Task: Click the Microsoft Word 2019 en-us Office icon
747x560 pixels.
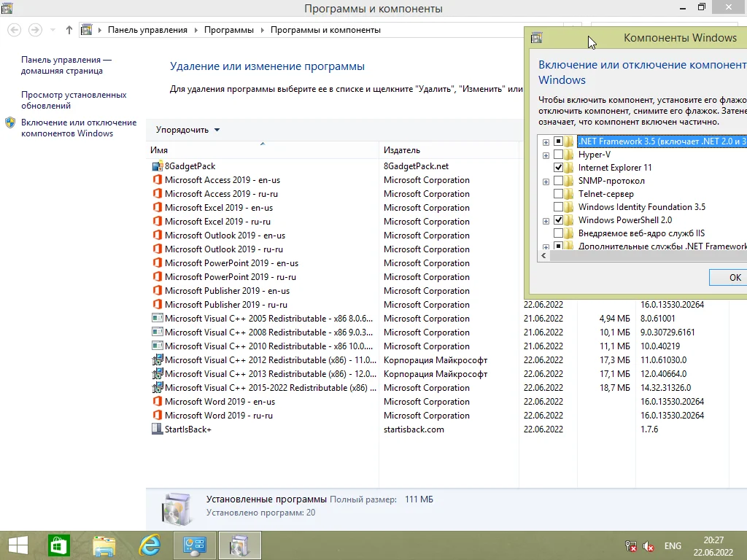Action: coord(158,402)
